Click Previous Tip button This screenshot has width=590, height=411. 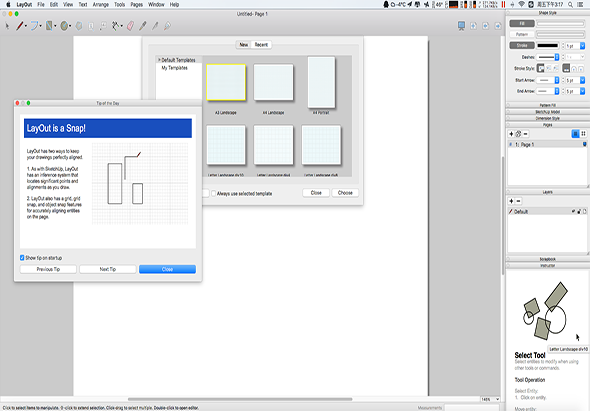point(48,269)
